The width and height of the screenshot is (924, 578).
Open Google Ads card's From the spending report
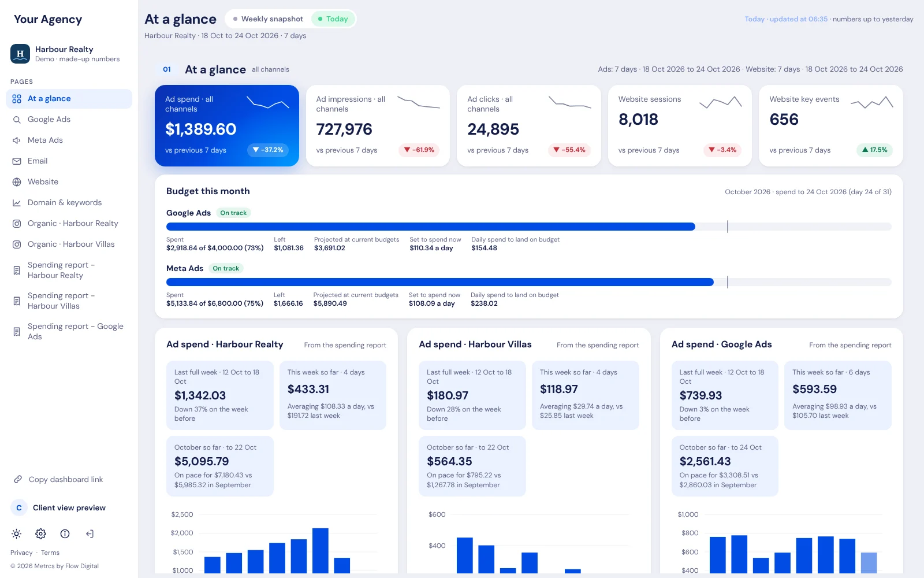[x=850, y=345]
